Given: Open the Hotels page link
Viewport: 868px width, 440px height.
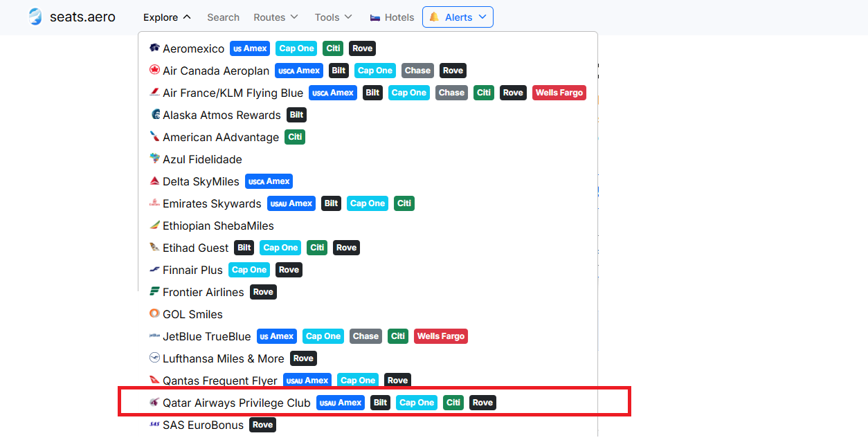Looking at the screenshot, I should click(x=392, y=17).
